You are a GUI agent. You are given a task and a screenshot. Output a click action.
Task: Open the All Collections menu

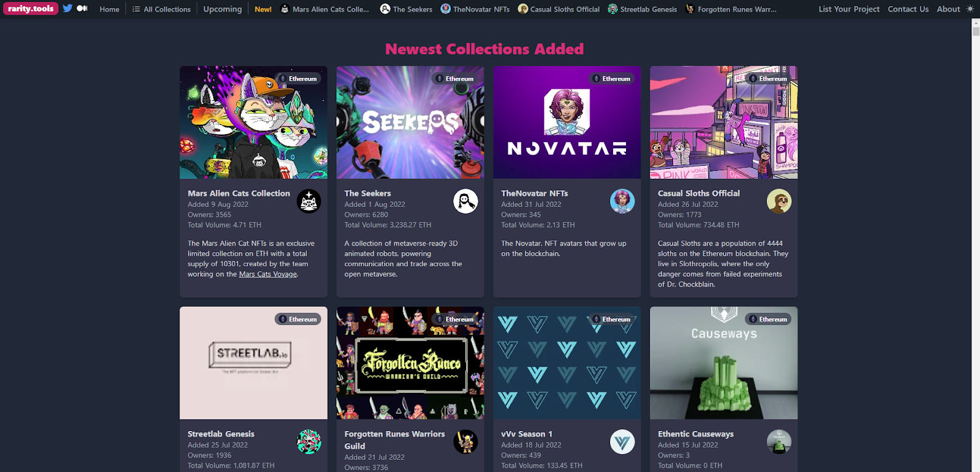point(162,9)
